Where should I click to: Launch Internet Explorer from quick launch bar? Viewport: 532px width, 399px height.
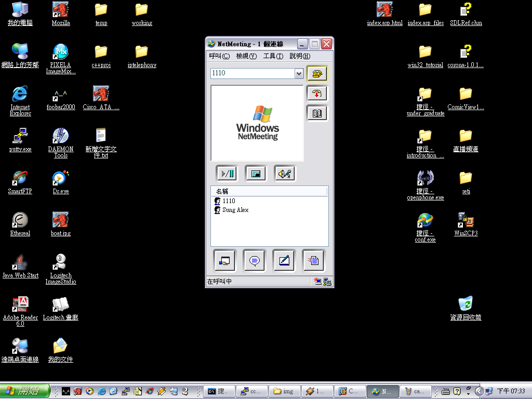(101, 391)
